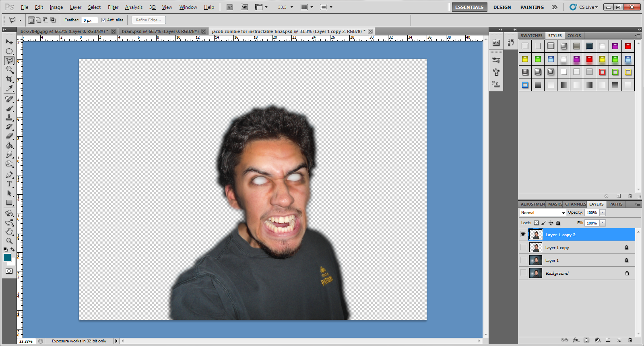The height and width of the screenshot is (346, 644).
Task: Select the Polygonal Lasso tool in toolbox
Action: pyautogui.click(x=9, y=60)
